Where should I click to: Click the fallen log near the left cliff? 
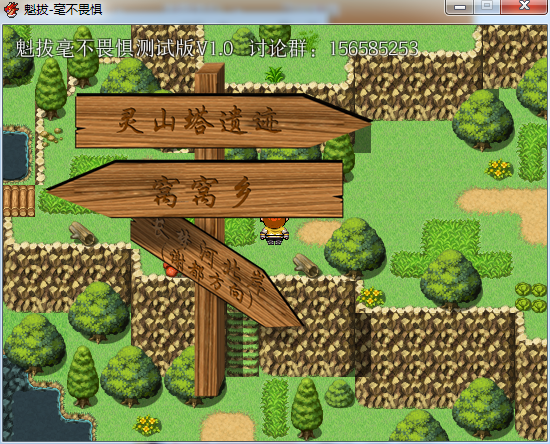click(x=82, y=234)
